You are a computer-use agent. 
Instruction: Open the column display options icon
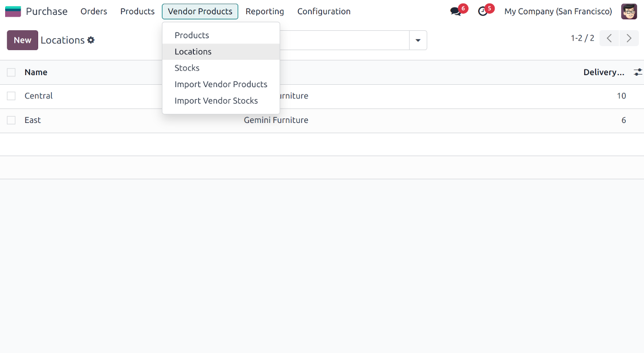pyautogui.click(x=638, y=72)
